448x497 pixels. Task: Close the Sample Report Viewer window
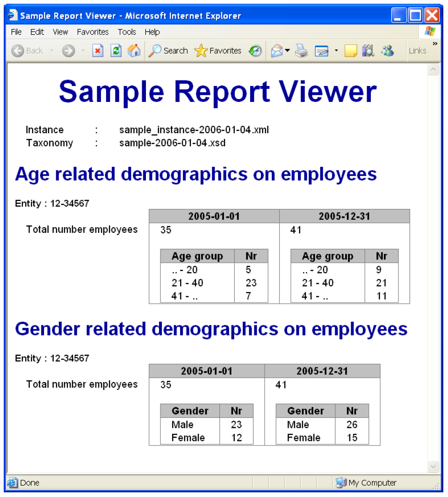tap(432, 15)
